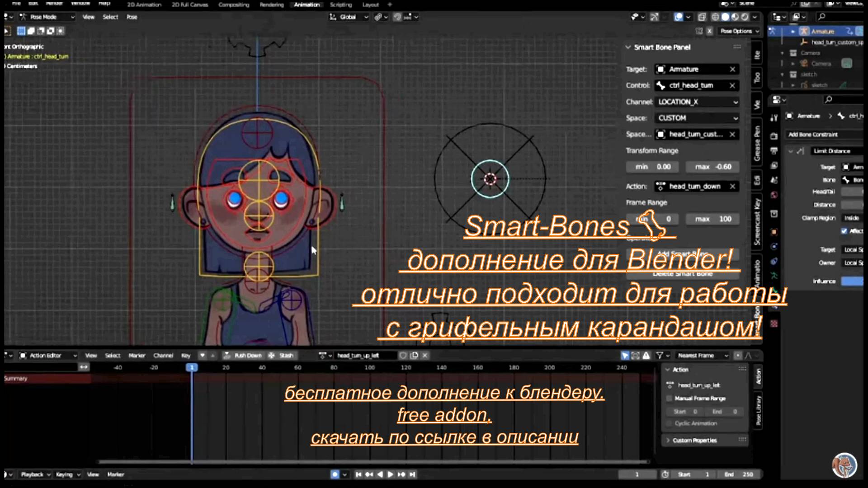868x488 pixels.
Task: Clear the Target Armature field
Action: 732,69
